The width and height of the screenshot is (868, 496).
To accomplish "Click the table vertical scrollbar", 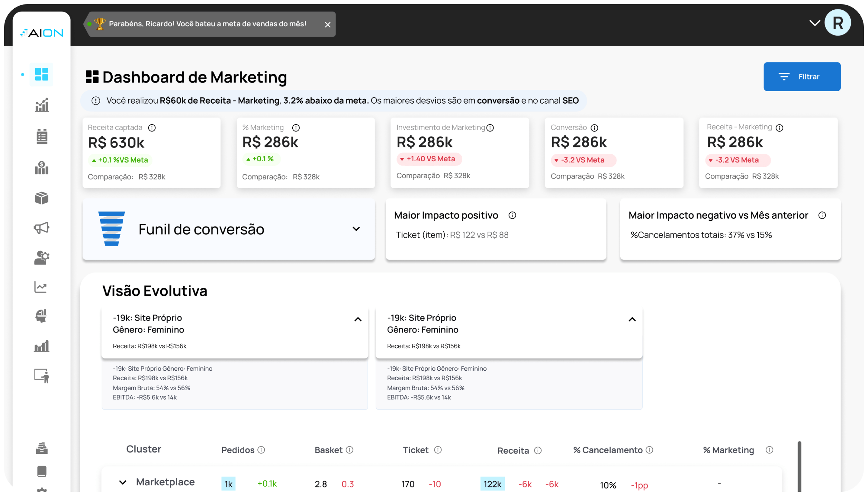I will tap(799, 466).
